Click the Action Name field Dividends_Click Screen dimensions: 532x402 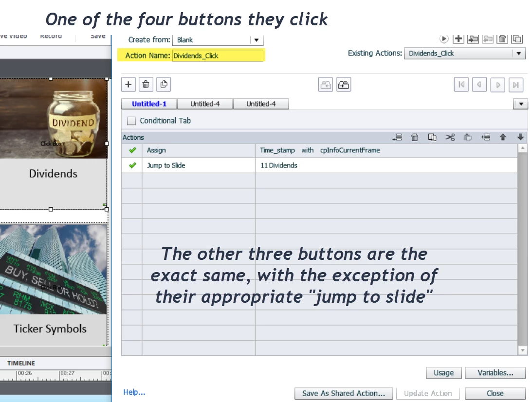pyautogui.click(x=218, y=55)
